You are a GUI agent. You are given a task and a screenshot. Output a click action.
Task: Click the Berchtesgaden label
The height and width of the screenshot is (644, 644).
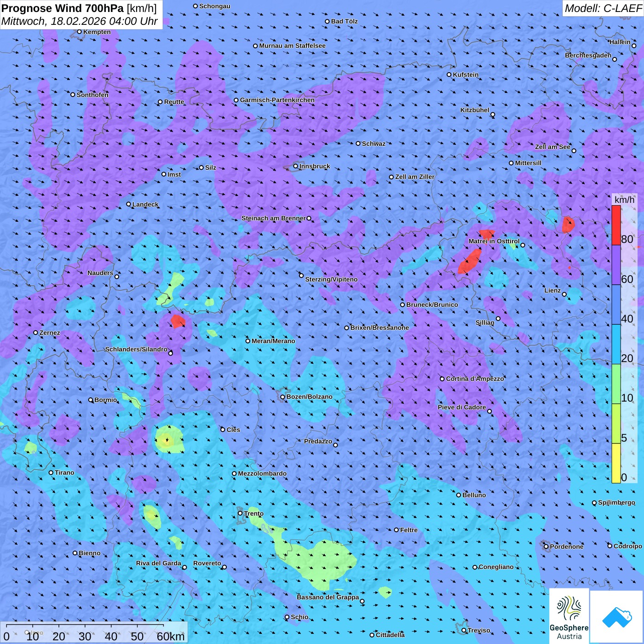tap(588, 55)
